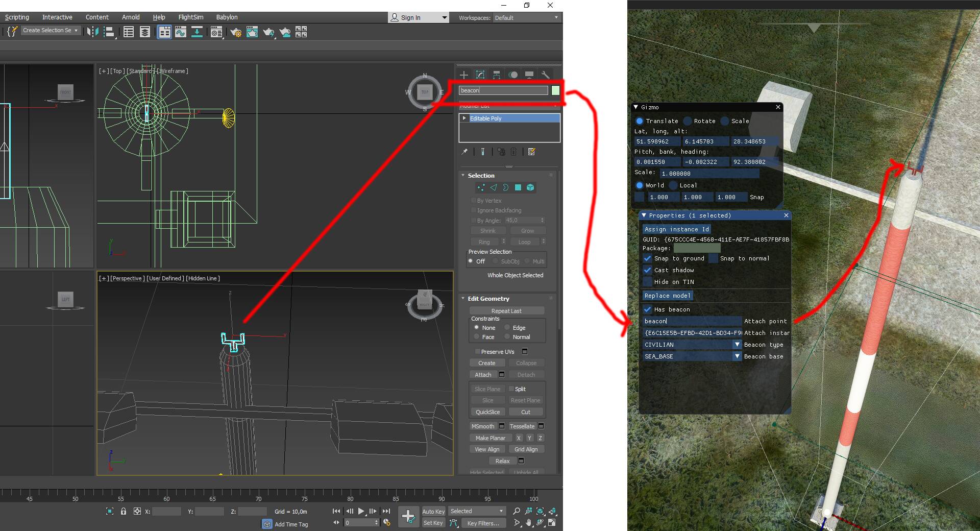Open the Beacon base SEA_BASE dropdown
Screen dimensions: 980x531
tap(737, 356)
